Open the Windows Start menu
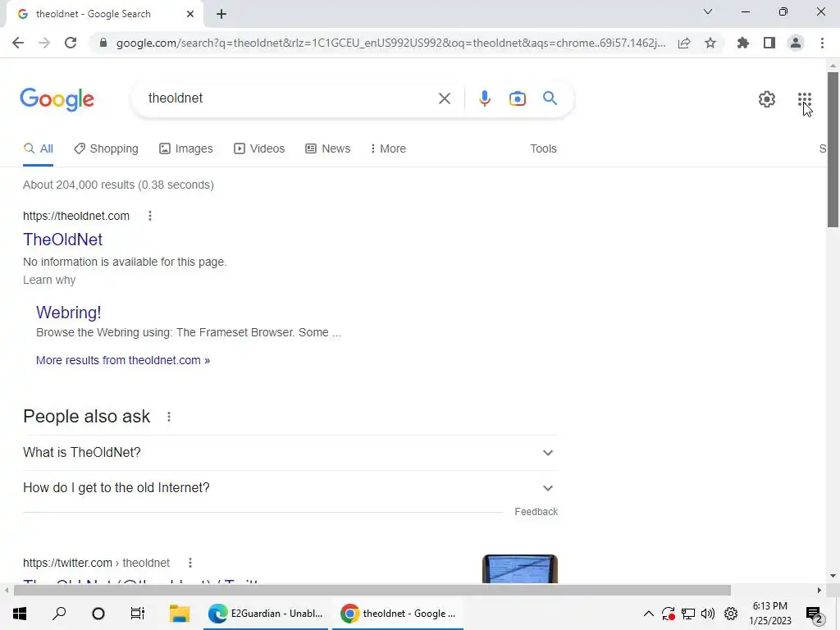The width and height of the screenshot is (840, 630). tap(20, 614)
